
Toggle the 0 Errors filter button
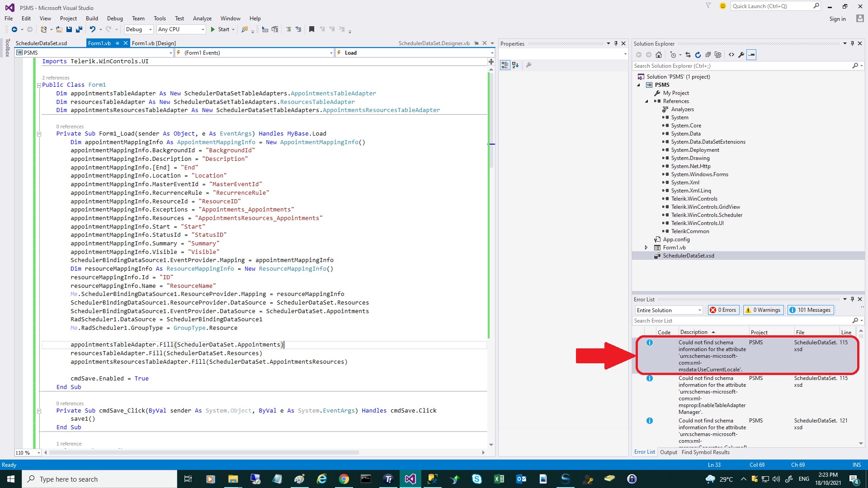(x=723, y=310)
